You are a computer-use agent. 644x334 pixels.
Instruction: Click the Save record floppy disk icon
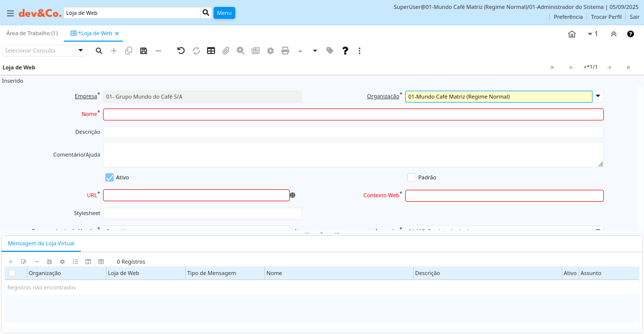pyautogui.click(x=144, y=51)
